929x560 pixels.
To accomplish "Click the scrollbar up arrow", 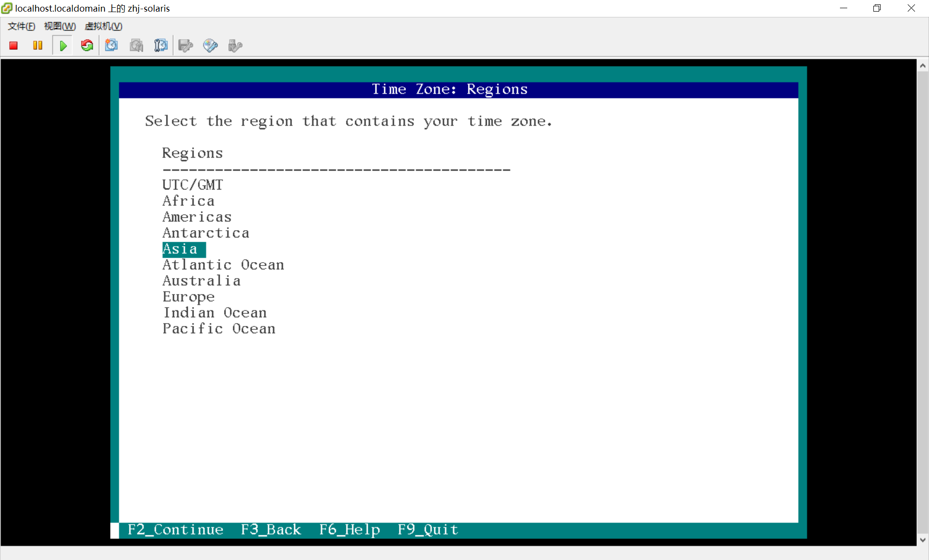I will click(923, 66).
